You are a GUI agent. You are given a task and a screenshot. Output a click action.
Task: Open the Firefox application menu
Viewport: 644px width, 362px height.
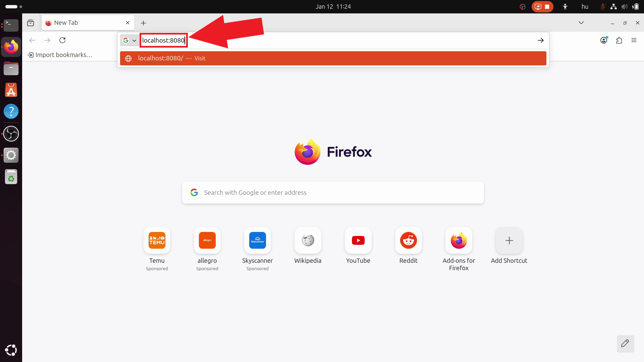(634, 40)
